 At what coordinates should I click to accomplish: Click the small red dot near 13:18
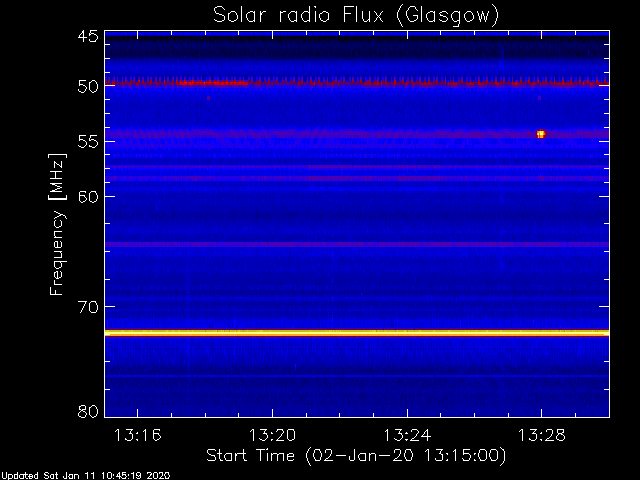pyautogui.click(x=209, y=98)
